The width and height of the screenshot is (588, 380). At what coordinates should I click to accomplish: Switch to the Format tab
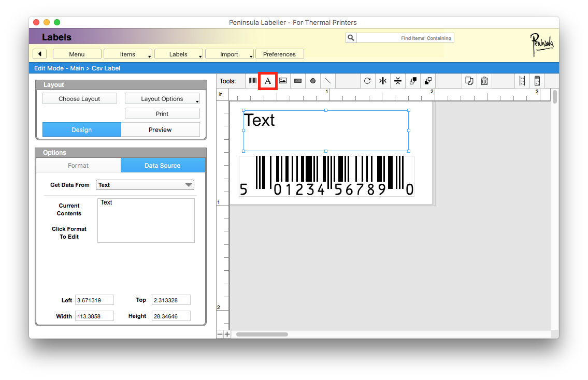coord(78,165)
